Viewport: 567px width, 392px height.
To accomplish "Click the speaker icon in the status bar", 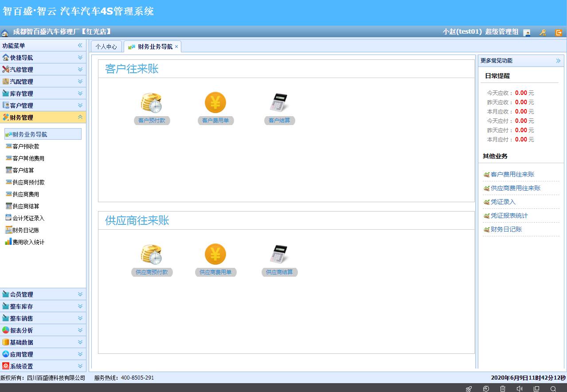I will tap(519, 388).
